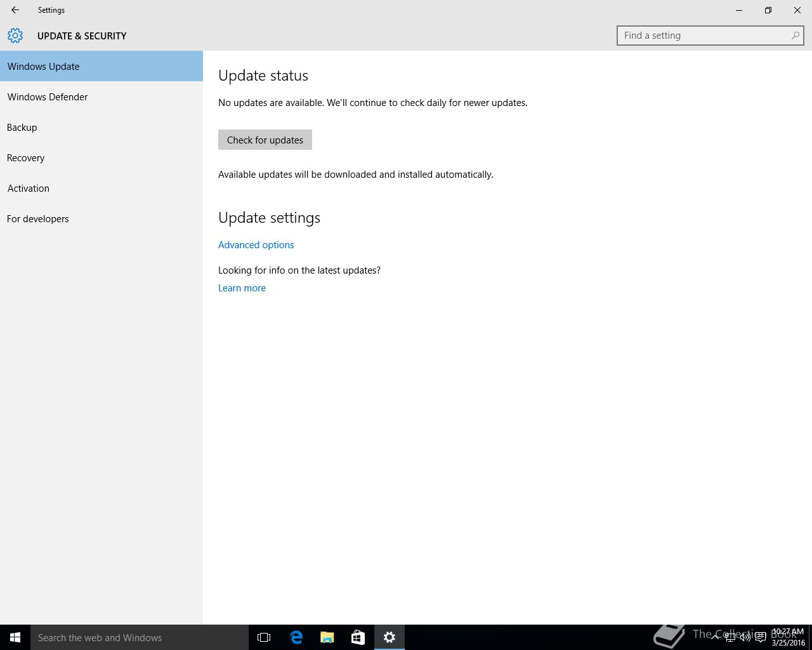812x650 pixels.
Task: Click the Update settings heading
Action: (x=269, y=218)
